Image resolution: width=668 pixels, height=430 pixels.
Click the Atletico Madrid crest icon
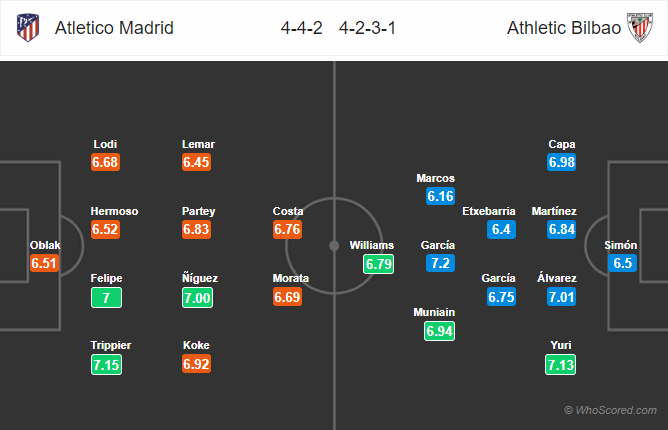pyautogui.click(x=28, y=28)
